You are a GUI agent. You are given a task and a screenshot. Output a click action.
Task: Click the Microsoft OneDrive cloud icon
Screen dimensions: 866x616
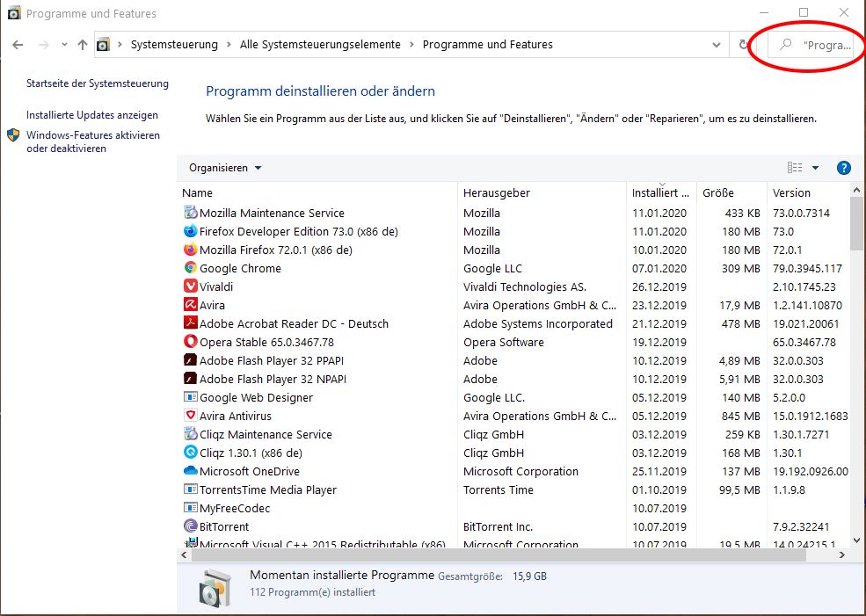tap(191, 471)
